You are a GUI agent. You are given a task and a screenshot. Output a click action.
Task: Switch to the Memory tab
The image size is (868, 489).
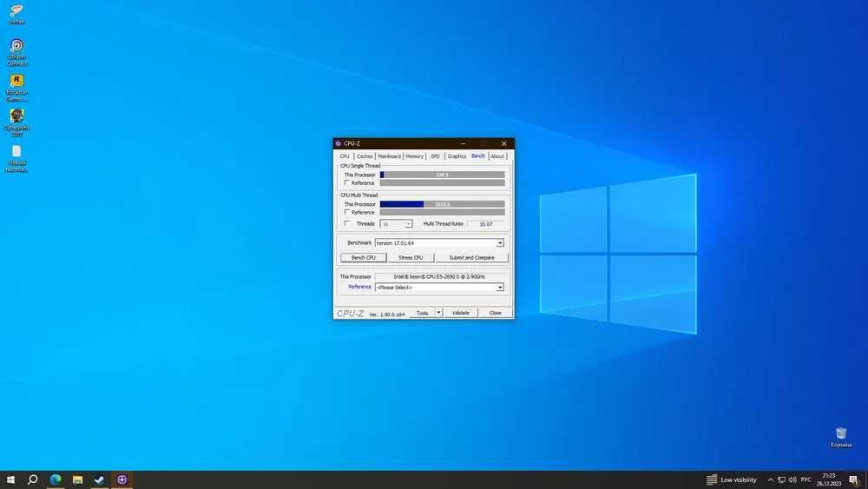415,156
